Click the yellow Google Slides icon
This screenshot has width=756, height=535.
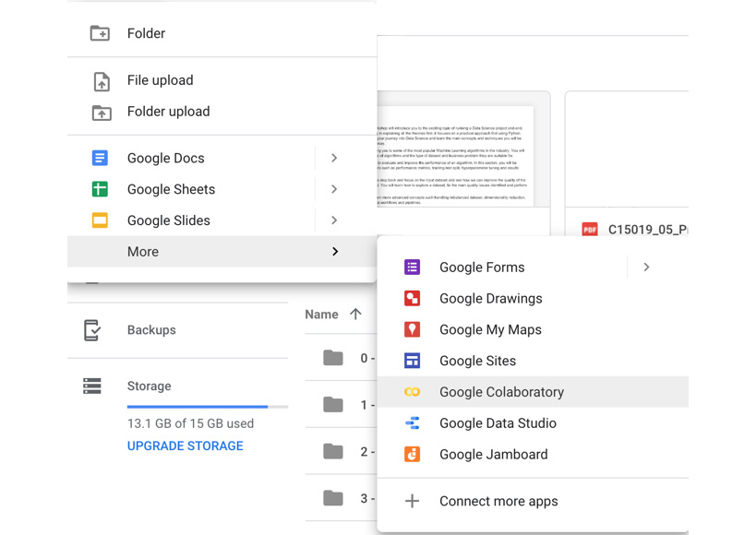click(x=100, y=220)
